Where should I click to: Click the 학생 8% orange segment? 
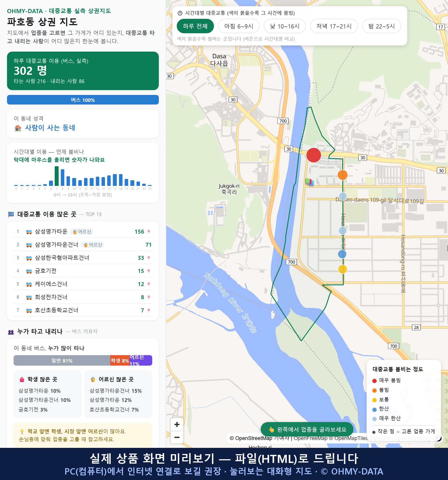pos(120,360)
